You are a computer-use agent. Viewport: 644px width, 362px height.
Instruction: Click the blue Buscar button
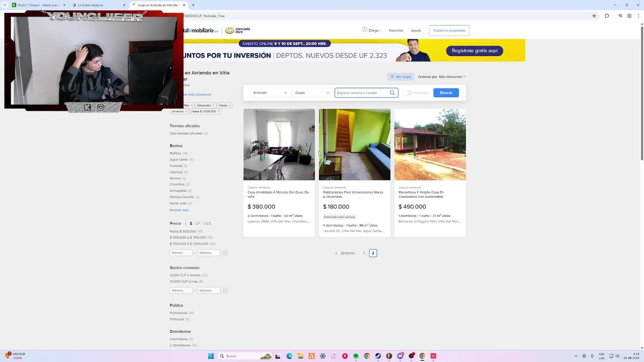coord(446,93)
